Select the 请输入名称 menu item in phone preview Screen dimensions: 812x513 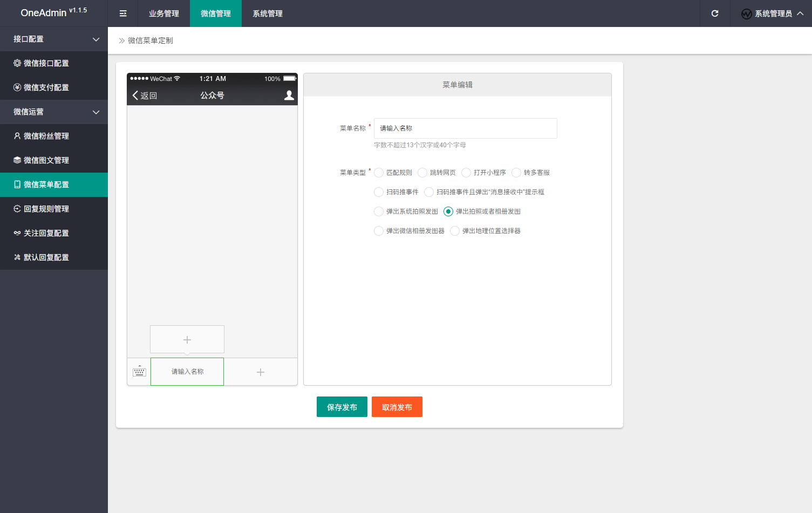click(x=187, y=372)
